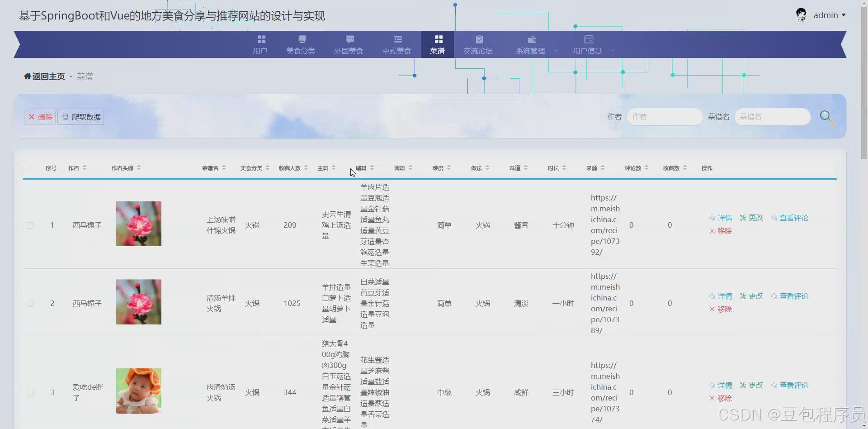This screenshot has width=868, height=429.
Task: Open the 外国美食 menu label
Action: click(349, 51)
